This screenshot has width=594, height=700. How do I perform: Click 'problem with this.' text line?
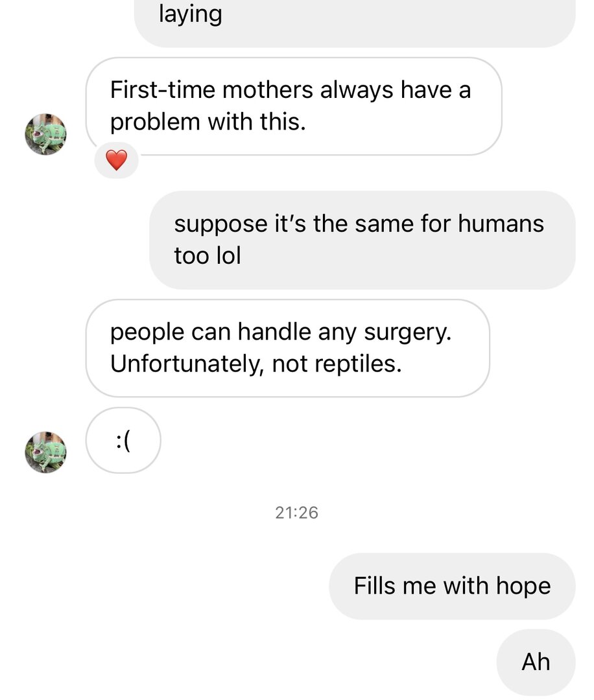(x=208, y=122)
